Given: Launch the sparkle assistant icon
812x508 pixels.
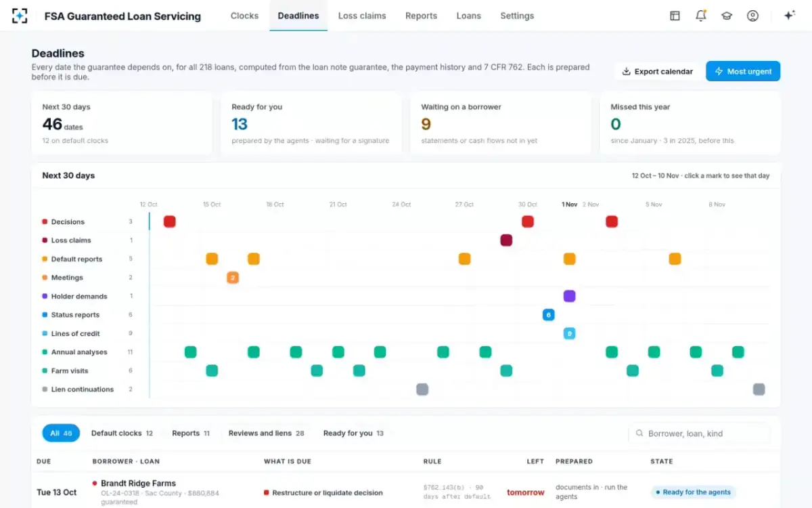Looking at the screenshot, I should [789, 16].
